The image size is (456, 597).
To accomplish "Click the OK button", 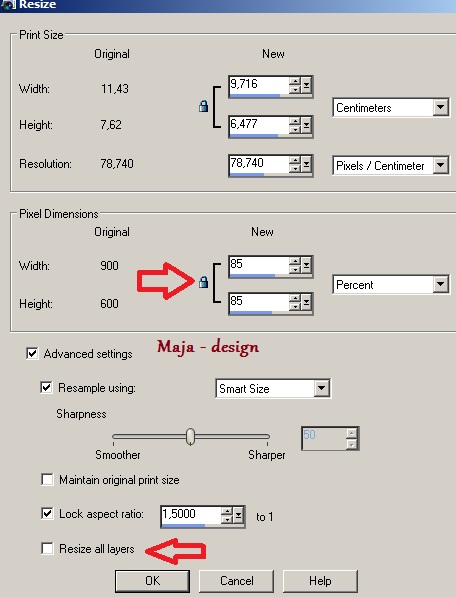I will pyautogui.click(x=152, y=581).
